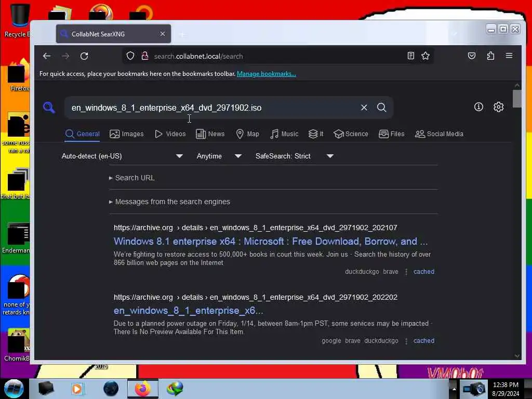Go to the SearXNG home logo

(49, 108)
